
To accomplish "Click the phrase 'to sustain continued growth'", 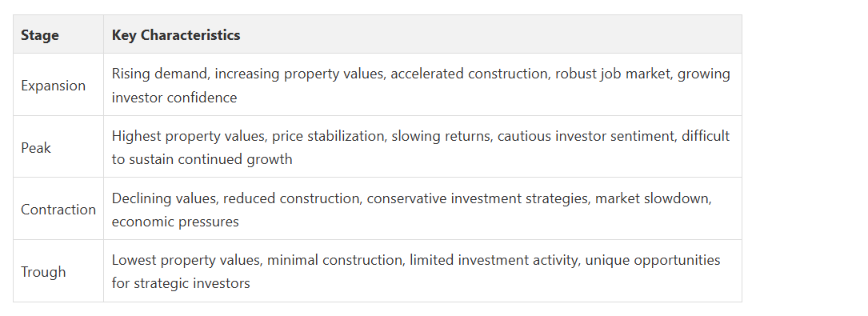I will (202, 159).
